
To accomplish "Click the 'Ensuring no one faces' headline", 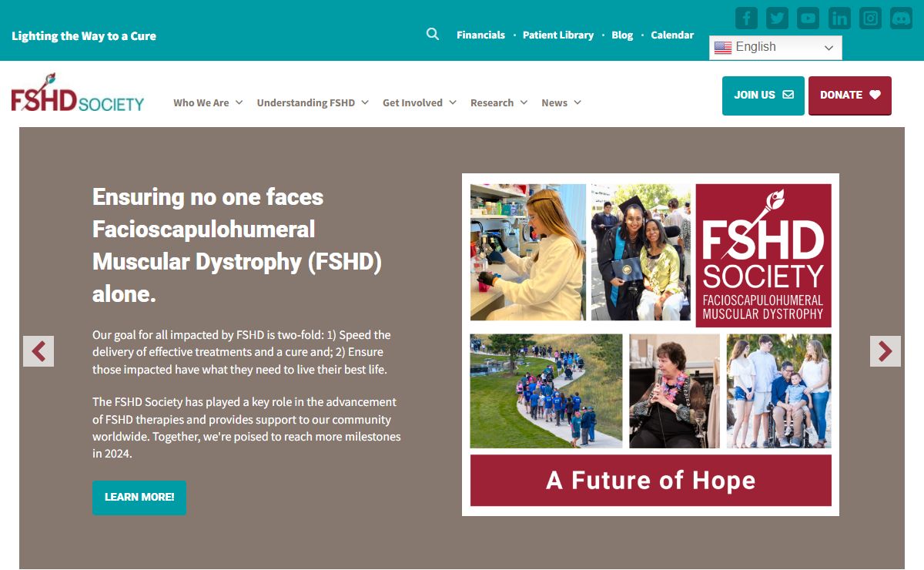I will click(x=237, y=245).
